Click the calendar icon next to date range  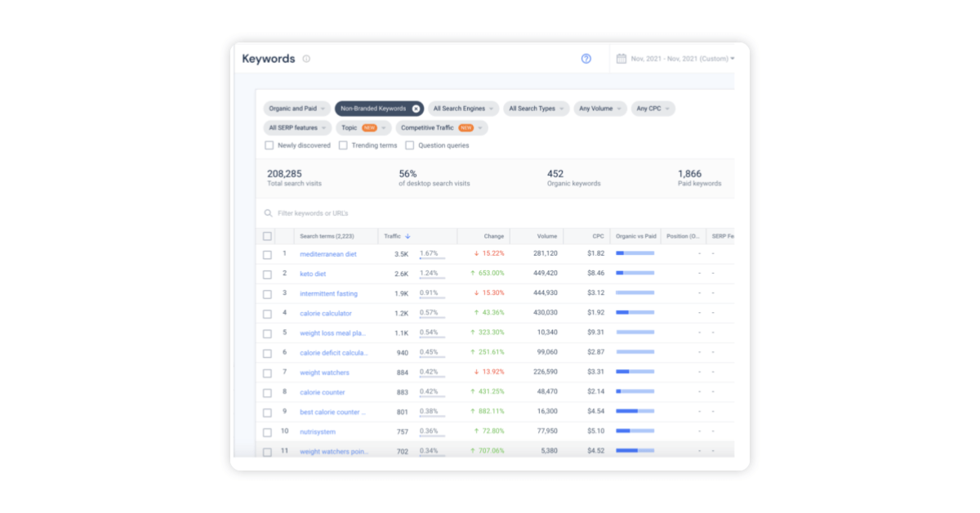(x=621, y=59)
